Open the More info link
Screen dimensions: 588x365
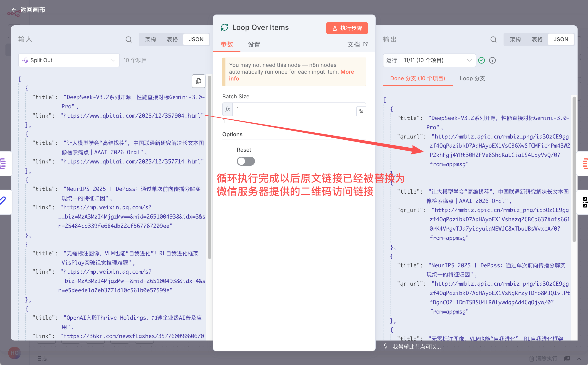pyautogui.click(x=347, y=72)
